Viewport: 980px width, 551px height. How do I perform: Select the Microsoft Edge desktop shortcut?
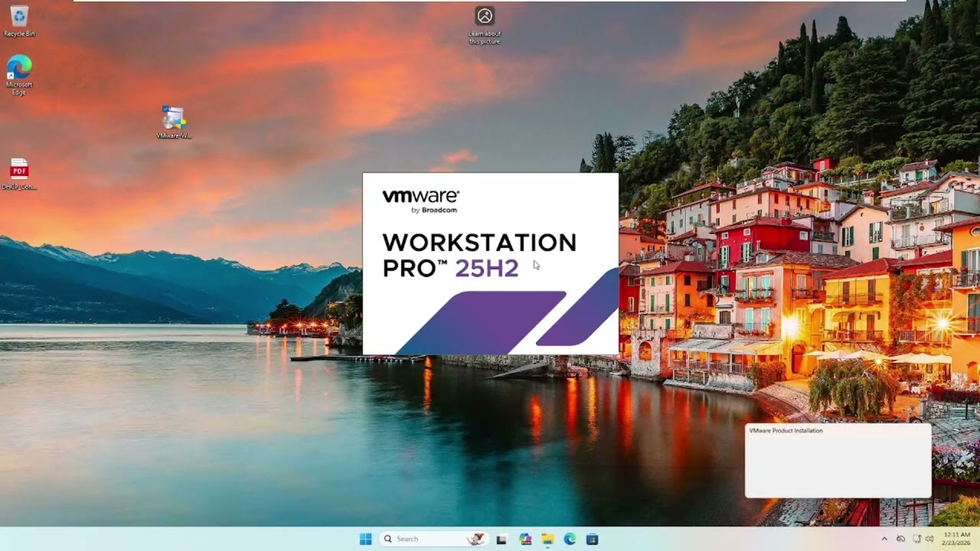click(x=19, y=75)
